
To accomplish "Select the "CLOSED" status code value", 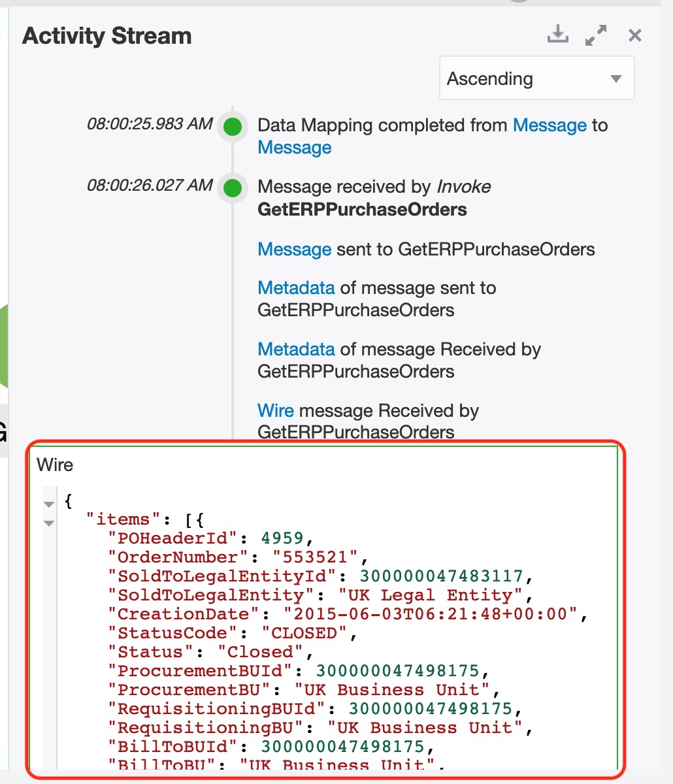I will [305, 633].
